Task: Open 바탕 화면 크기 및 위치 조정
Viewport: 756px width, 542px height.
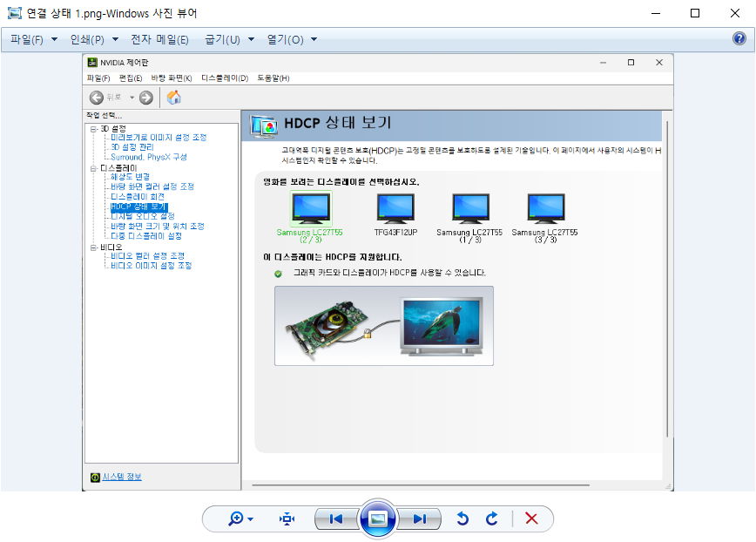Action: point(158,227)
